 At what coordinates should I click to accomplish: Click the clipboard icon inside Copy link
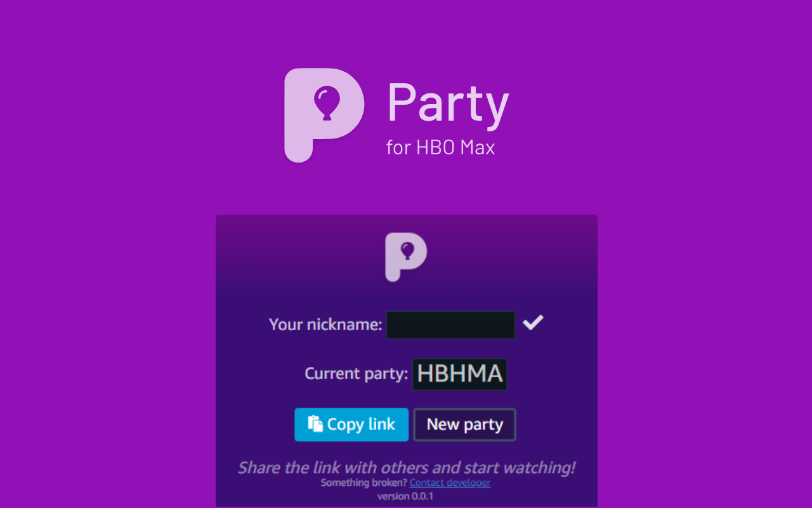click(315, 424)
